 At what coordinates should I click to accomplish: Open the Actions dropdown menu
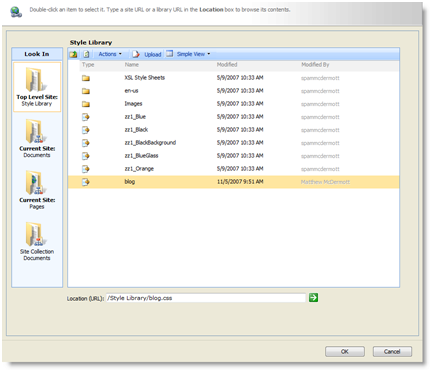click(x=110, y=54)
